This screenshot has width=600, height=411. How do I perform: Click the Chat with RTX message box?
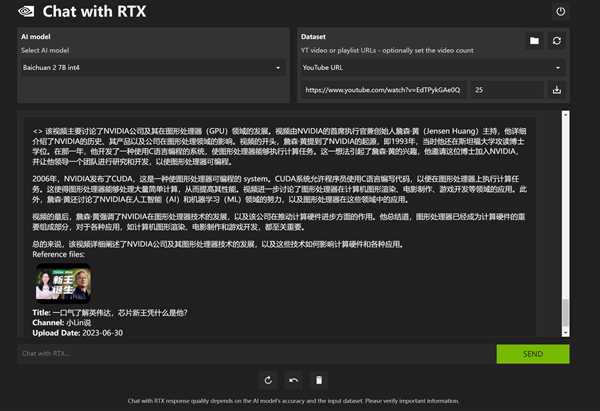coord(256,354)
